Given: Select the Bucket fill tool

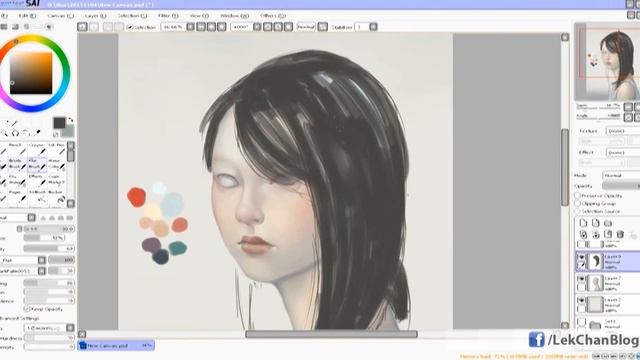Looking at the screenshot, I should [56, 196].
